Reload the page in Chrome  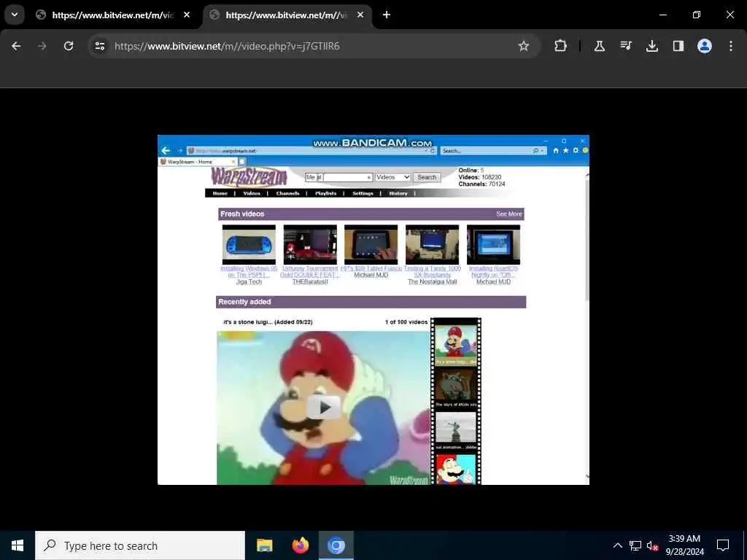pos(69,46)
